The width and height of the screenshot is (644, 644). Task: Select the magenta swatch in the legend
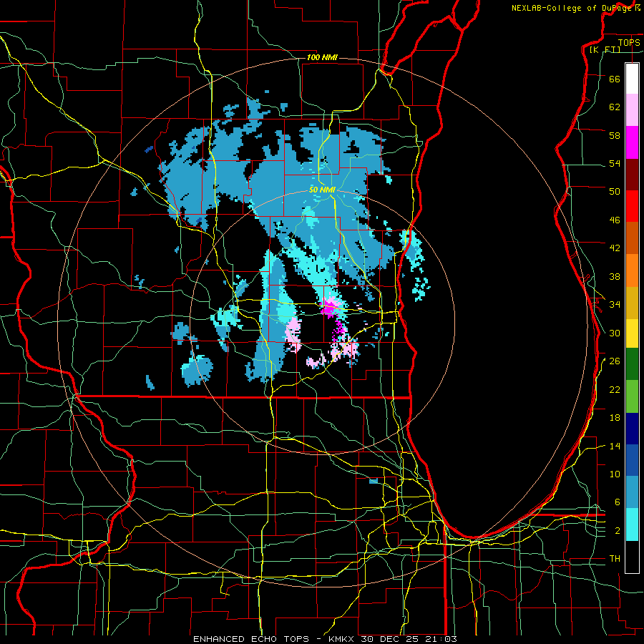tap(632, 142)
